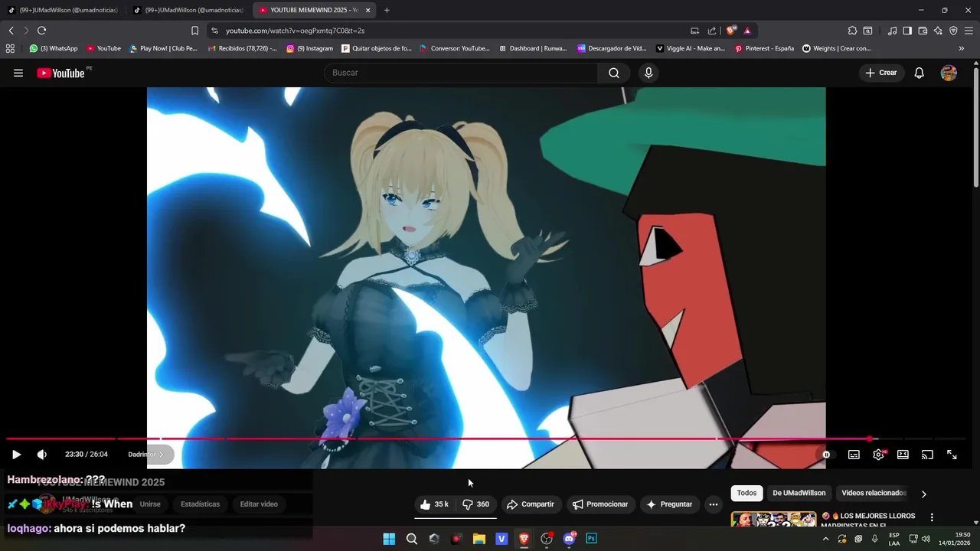The height and width of the screenshot is (551, 980).
Task: Show hidden bookmarks with double chevron
Action: point(962,48)
